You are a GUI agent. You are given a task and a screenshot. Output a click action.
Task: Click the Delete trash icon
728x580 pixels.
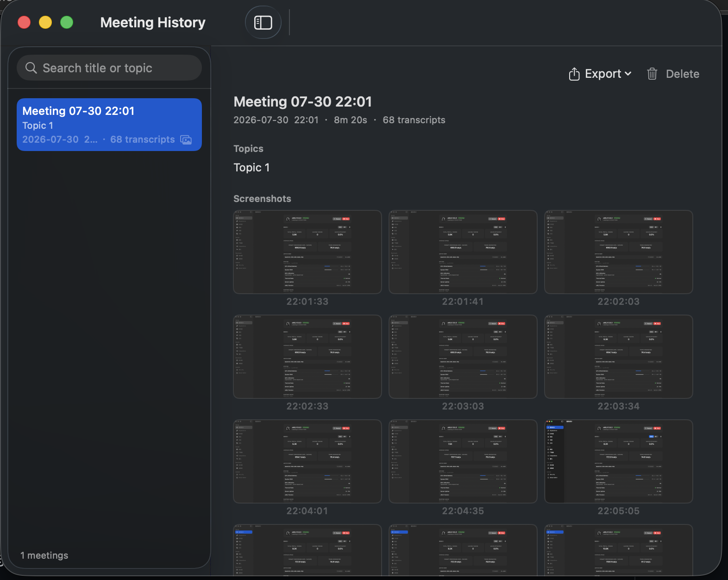click(x=652, y=74)
